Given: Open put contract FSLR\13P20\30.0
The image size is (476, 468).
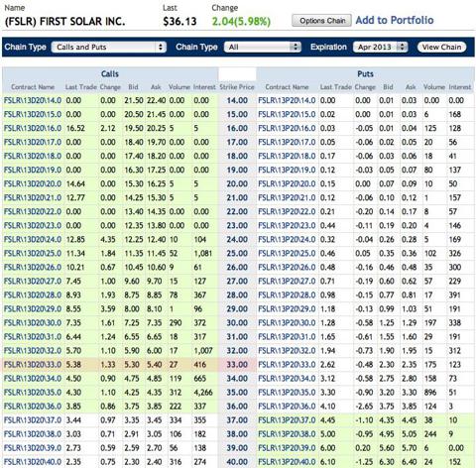Looking at the screenshot, I should [287, 323].
